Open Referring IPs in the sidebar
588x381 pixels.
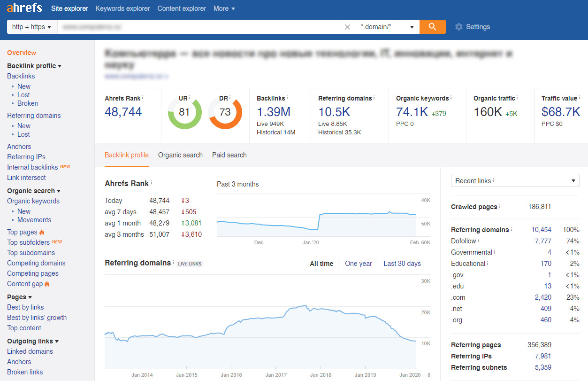26,157
